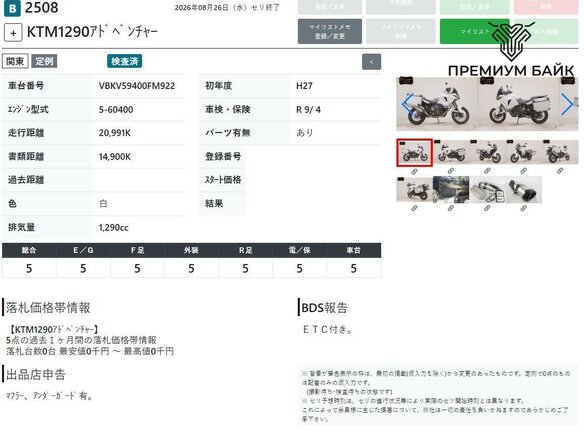
Task: Click the teal B lot badge
Action: (12, 8)
